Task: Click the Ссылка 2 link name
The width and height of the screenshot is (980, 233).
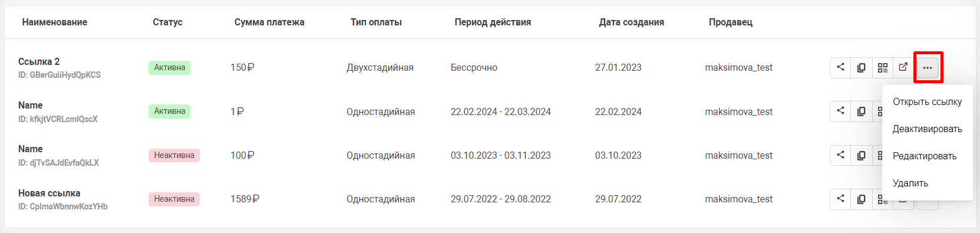Action: point(39,61)
